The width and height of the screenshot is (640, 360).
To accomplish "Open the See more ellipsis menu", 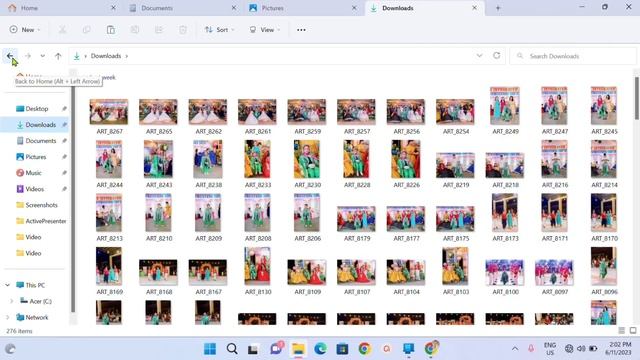I will pyautogui.click(x=301, y=30).
